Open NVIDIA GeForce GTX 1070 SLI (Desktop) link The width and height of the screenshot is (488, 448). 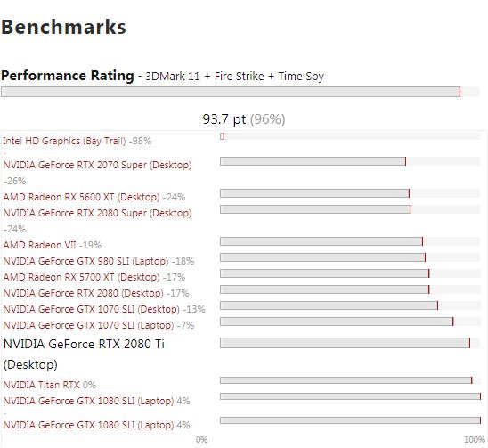[91, 309]
